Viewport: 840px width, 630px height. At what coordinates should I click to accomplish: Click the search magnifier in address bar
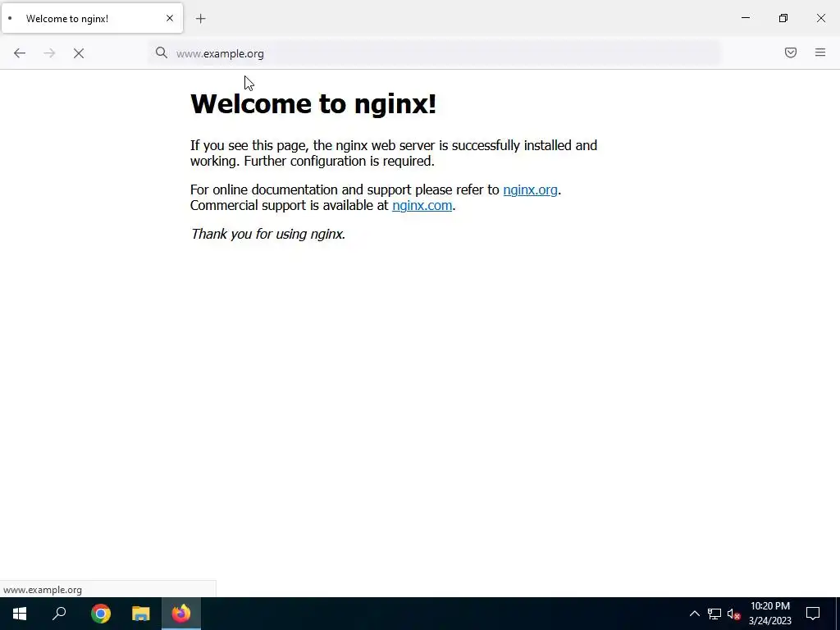162,52
